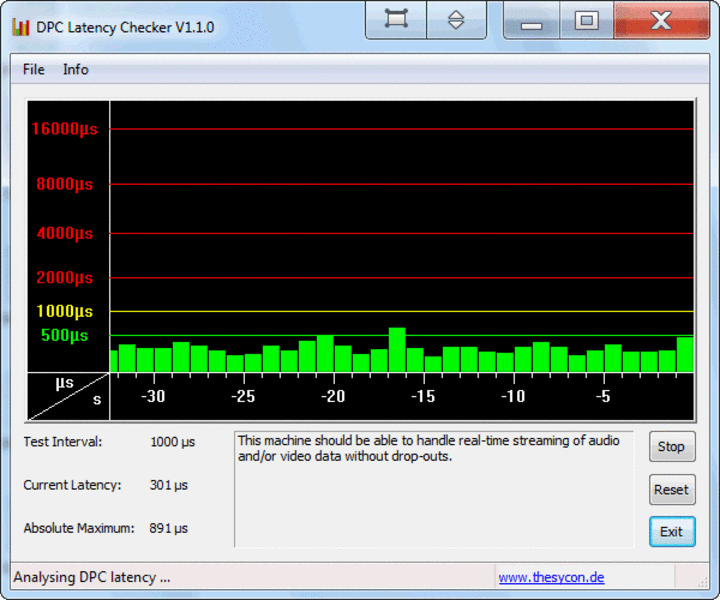Click the Current Latency label

click(x=73, y=485)
